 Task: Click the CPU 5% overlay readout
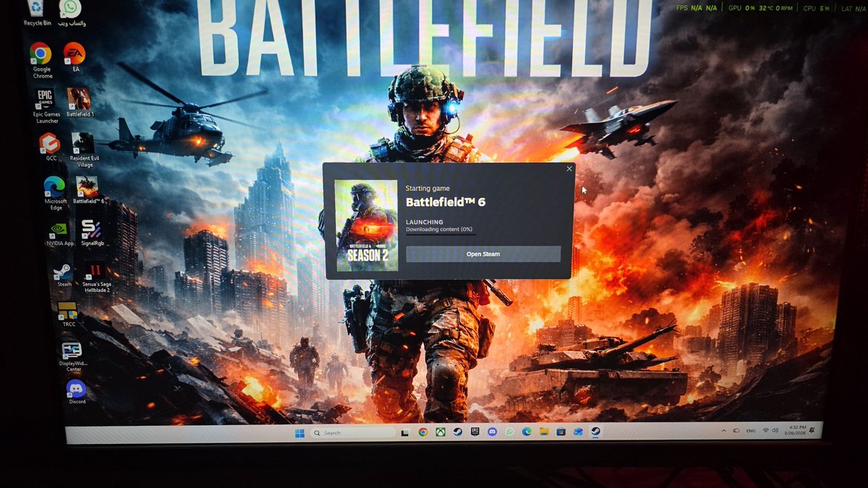(x=816, y=8)
